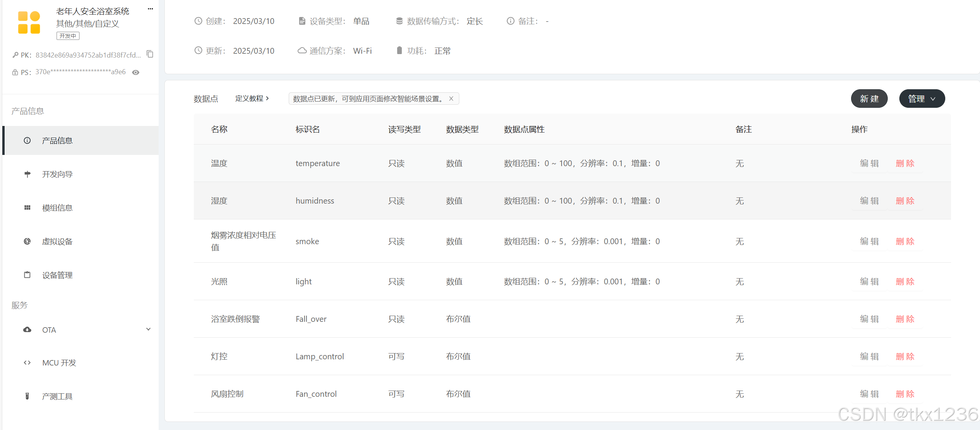Click the MCU 开发 code brackets icon
This screenshot has height=430, width=980.
tap(27, 362)
